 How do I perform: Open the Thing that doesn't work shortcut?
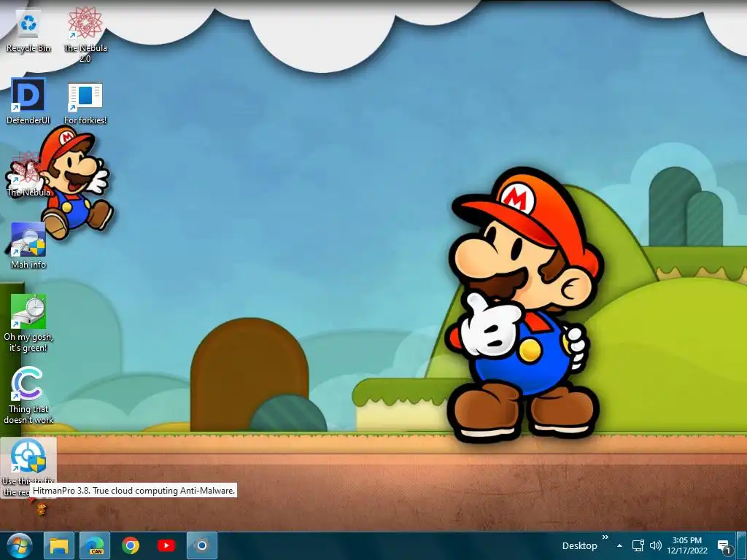click(x=28, y=395)
